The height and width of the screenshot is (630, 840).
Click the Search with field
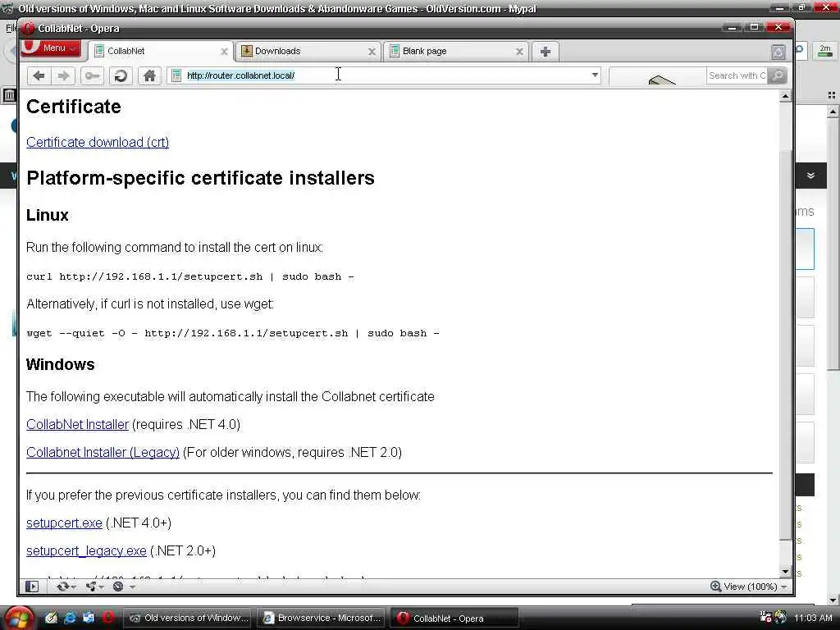(x=736, y=75)
